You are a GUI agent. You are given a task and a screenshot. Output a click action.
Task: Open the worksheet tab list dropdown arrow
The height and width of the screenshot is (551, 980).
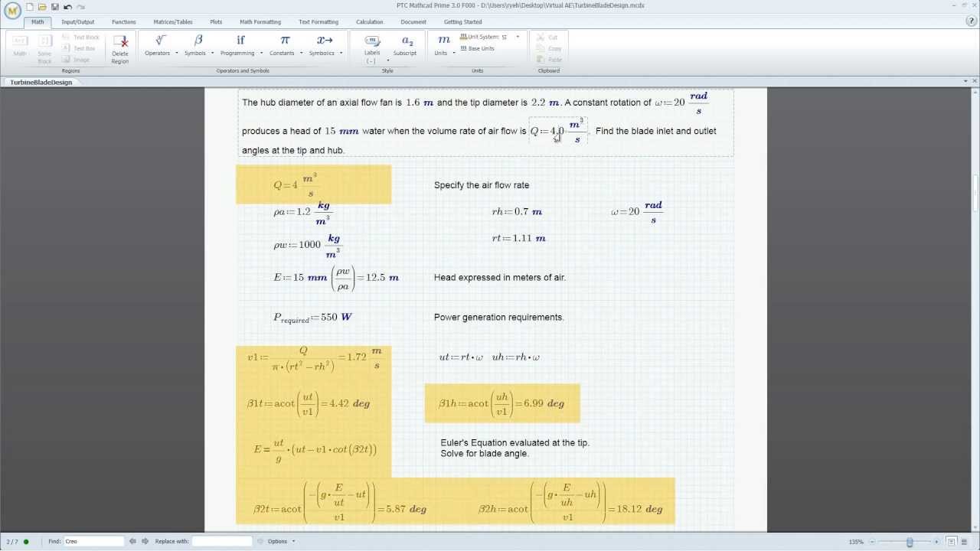(x=965, y=81)
